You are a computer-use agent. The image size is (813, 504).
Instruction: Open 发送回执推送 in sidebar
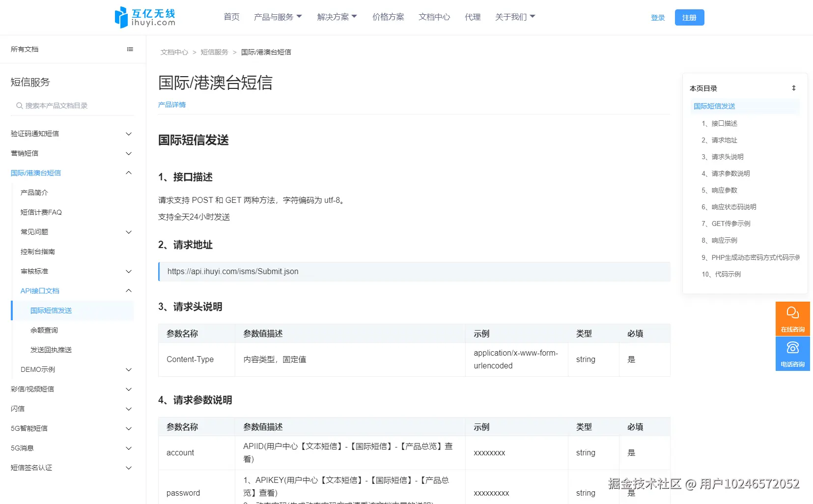(51, 350)
